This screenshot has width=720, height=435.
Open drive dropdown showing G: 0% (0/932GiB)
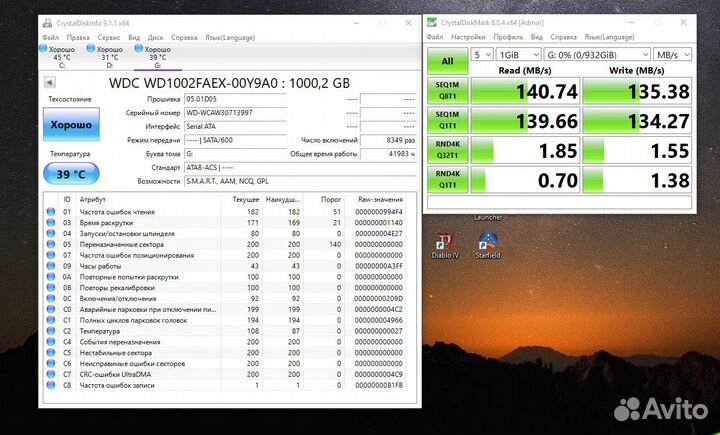tap(597, 55)
